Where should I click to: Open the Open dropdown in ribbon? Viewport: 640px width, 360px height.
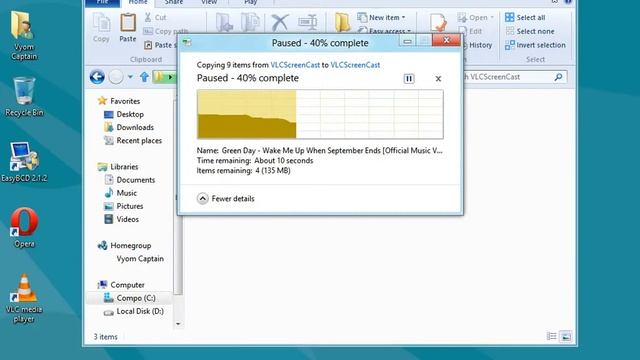point(476,18)
